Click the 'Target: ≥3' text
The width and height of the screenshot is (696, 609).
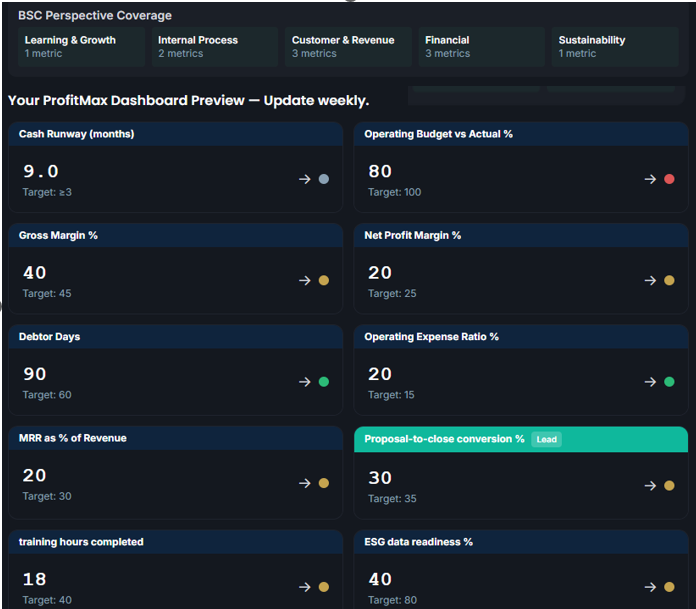point(47,192)
